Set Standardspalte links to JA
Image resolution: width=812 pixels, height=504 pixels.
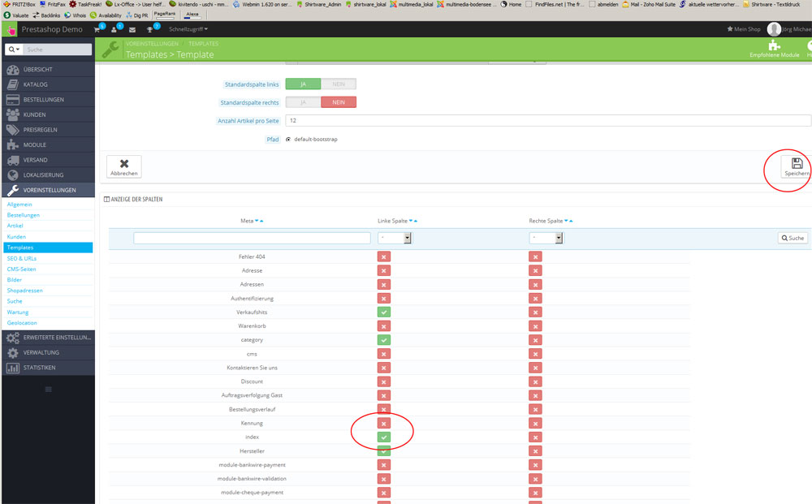coord(303,84)
